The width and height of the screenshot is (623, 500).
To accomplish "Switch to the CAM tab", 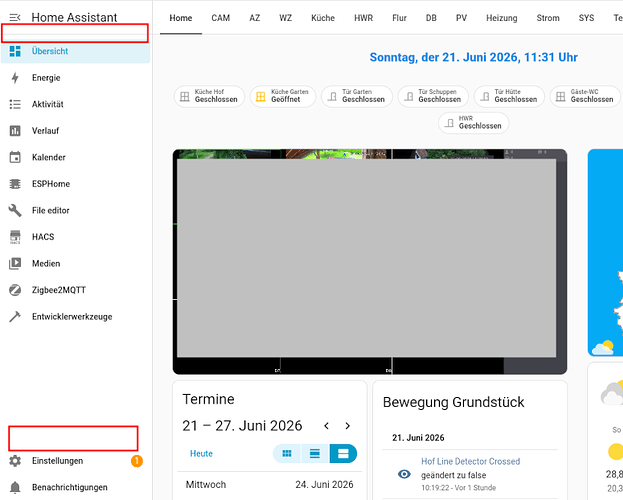I will point(221,18).
